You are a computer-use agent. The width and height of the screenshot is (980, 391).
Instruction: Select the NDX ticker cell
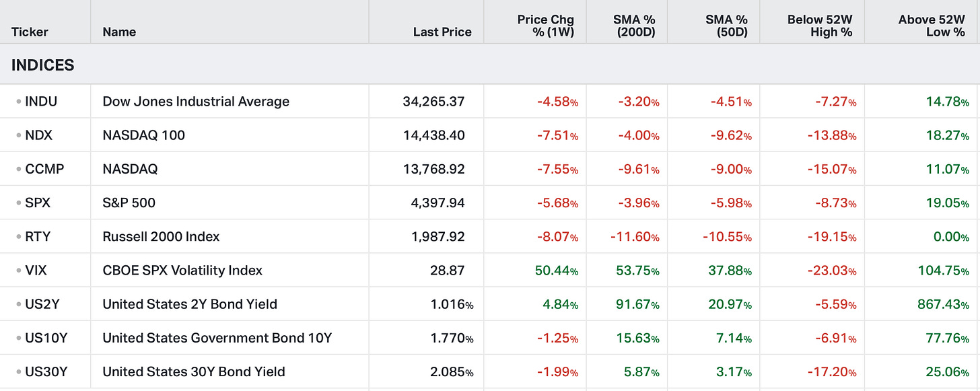click(39, 135)
